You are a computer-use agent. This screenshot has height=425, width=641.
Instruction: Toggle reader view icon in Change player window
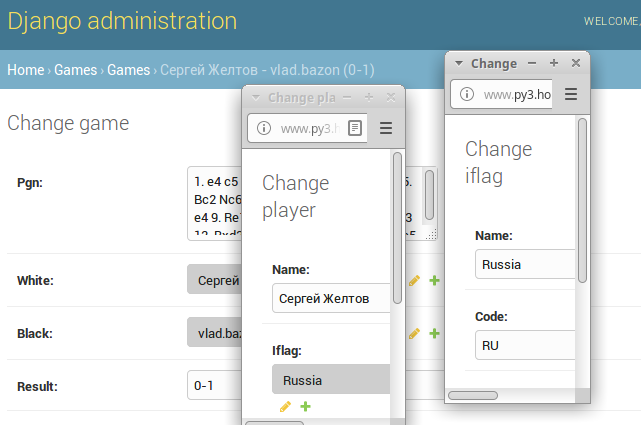tap(354, 128)
